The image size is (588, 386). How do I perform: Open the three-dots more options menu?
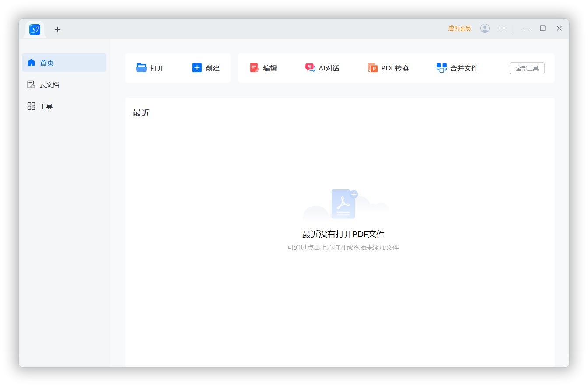(x=503, y=28)
